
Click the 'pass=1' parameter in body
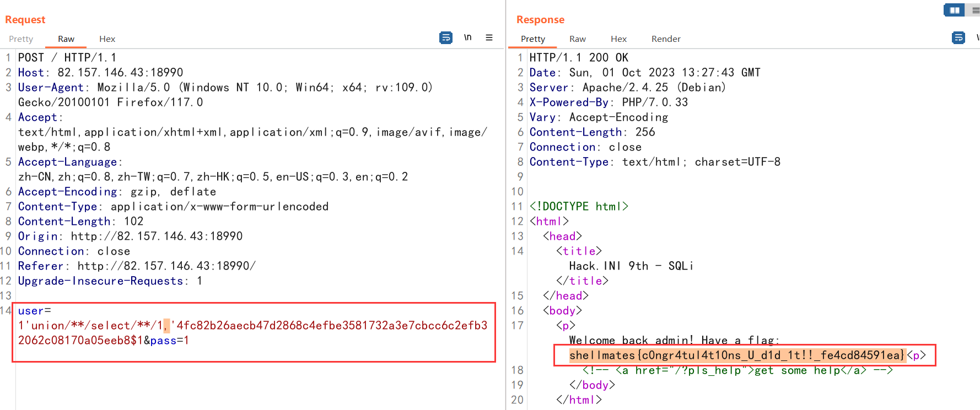(170, 341)
